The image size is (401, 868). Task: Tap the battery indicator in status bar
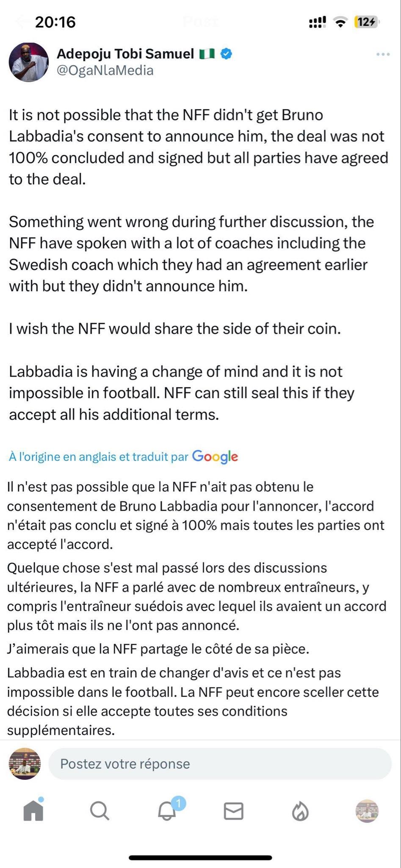pyautogui.click(x=367, y=22)
